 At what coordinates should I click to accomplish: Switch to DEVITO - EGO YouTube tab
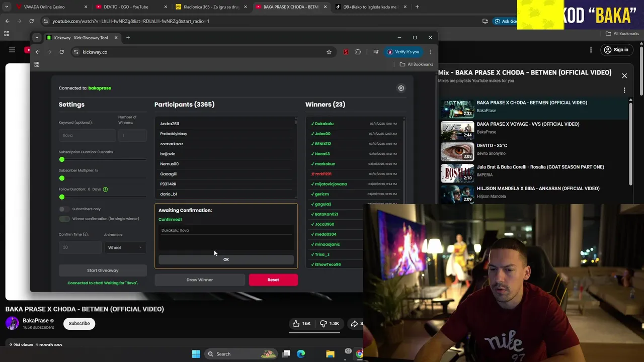[131, 7]
